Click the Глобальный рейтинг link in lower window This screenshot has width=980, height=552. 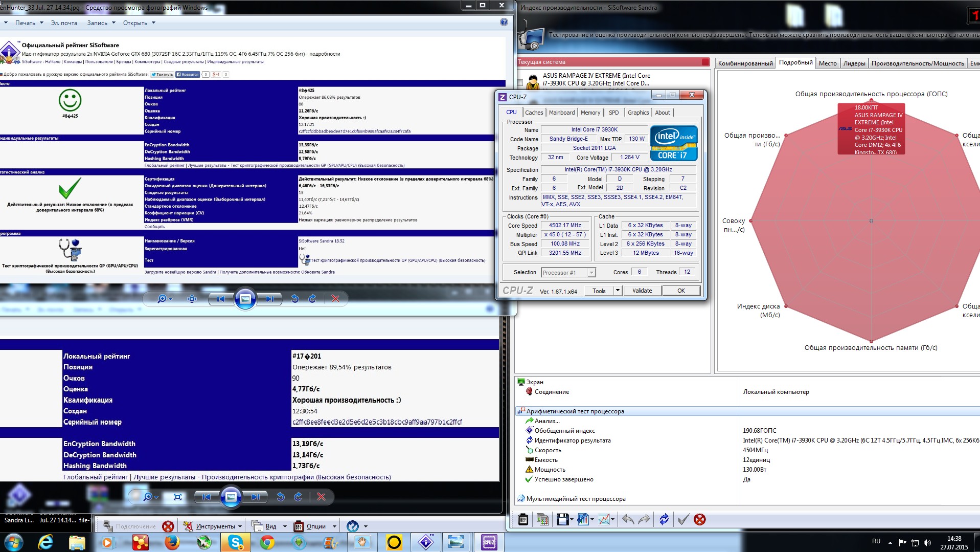coord(96,477)
